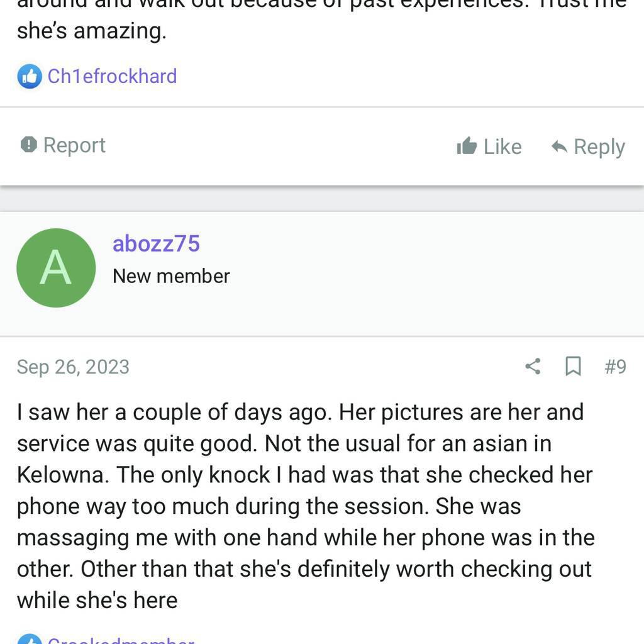The height and width of the screenshot is (644, 644).
Task: Click the share icon on post #9
Action: pos(533,367)
